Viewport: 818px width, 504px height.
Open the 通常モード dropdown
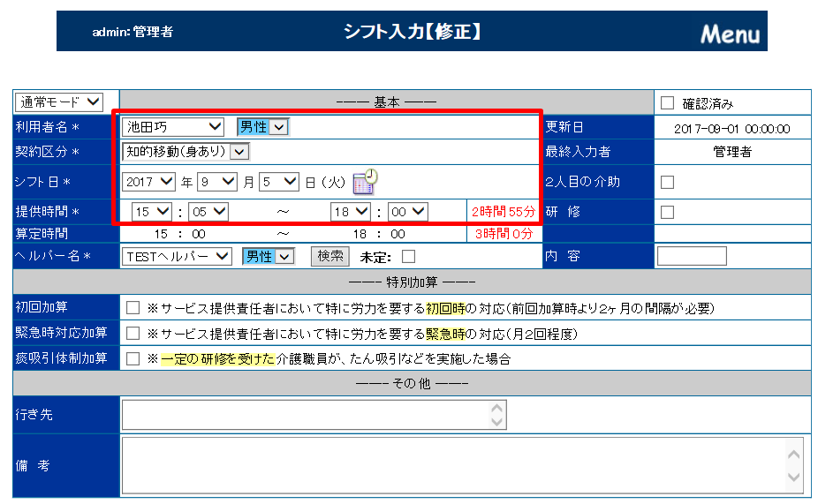[x=60, y=103]
